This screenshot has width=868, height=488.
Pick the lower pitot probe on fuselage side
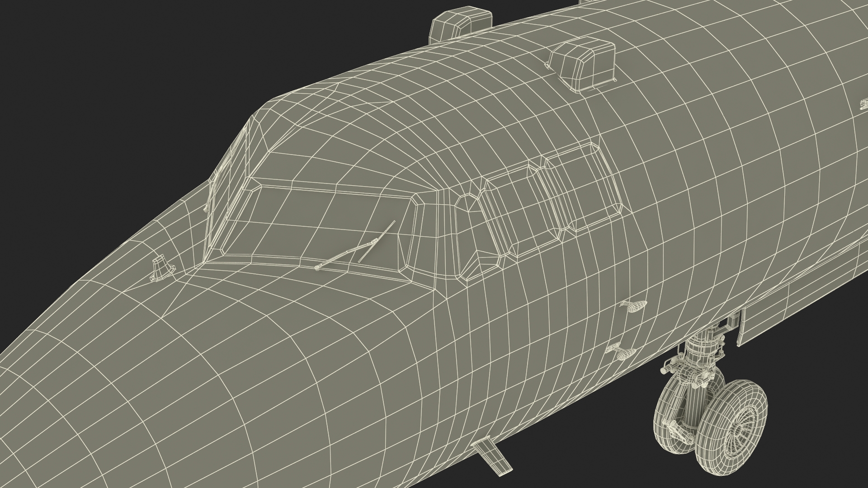tap(622, 351)
